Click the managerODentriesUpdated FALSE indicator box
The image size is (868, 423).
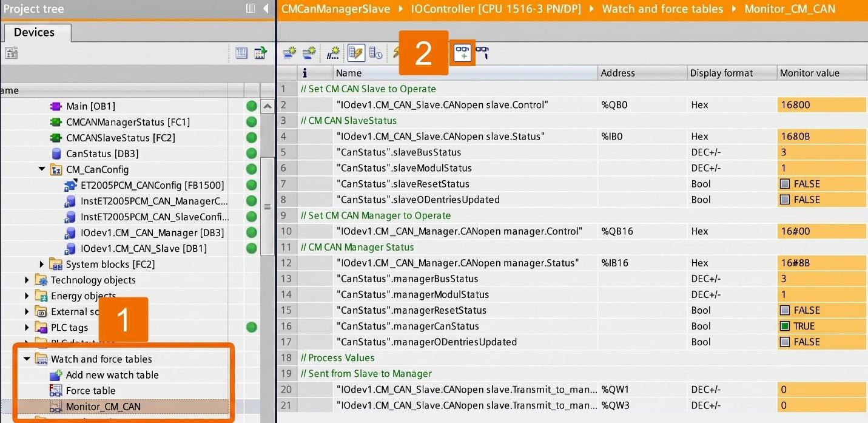[786, 342]
